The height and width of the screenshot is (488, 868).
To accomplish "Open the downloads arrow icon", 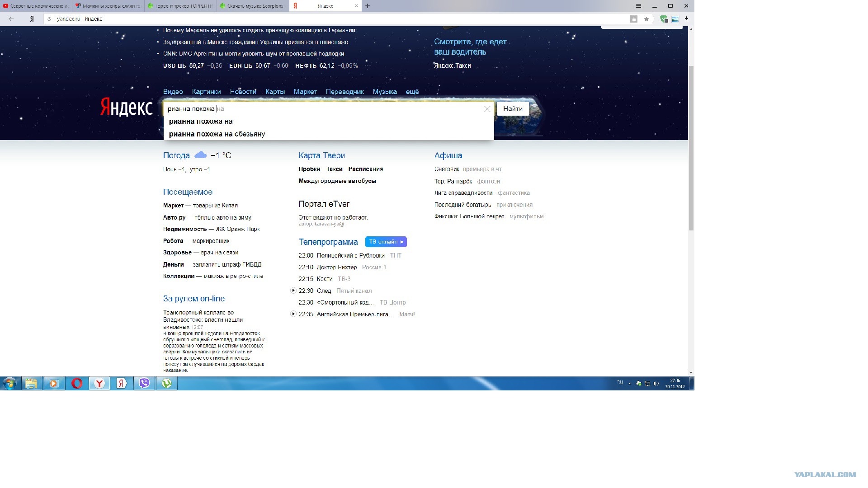I will click(x=686, y=19).
